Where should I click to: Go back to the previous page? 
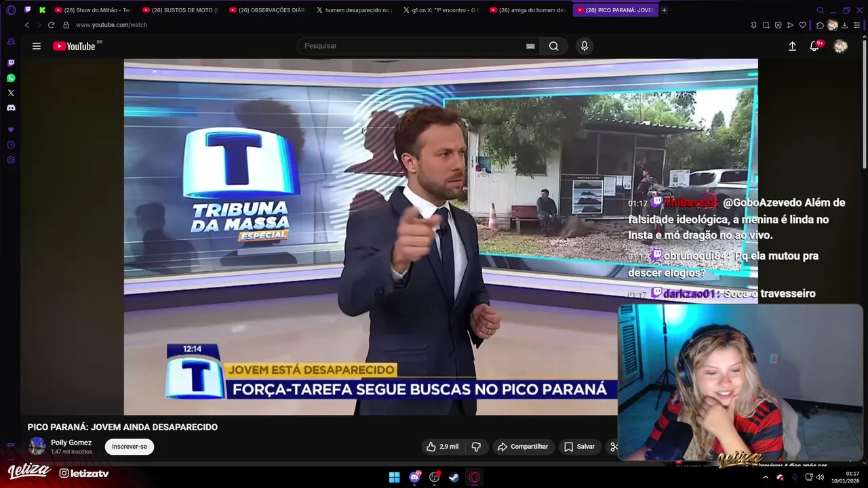pyautogui.click(x=27, y=25)
